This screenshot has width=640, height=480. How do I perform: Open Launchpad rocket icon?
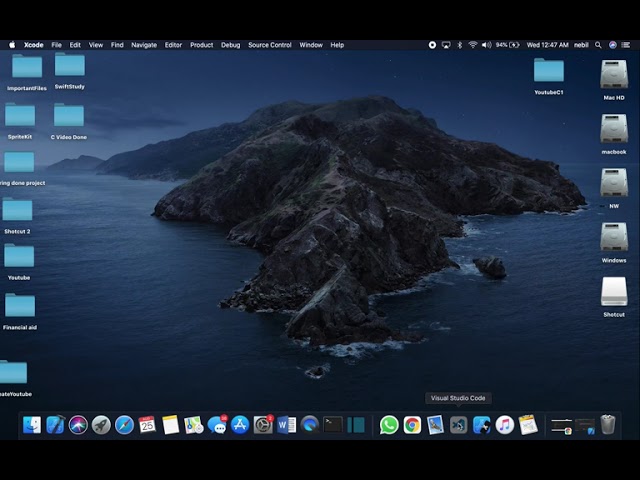click(x=101, y=425)
